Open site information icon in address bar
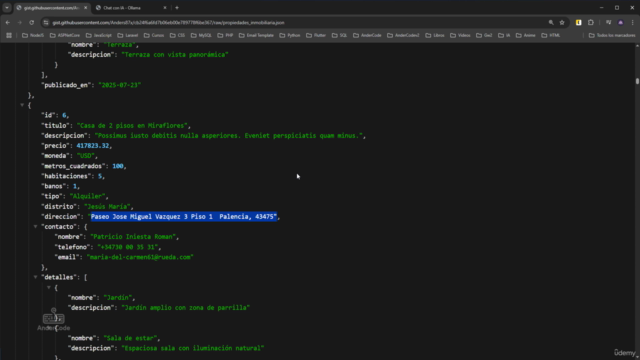The image size is (640, 360). [46, 22]
